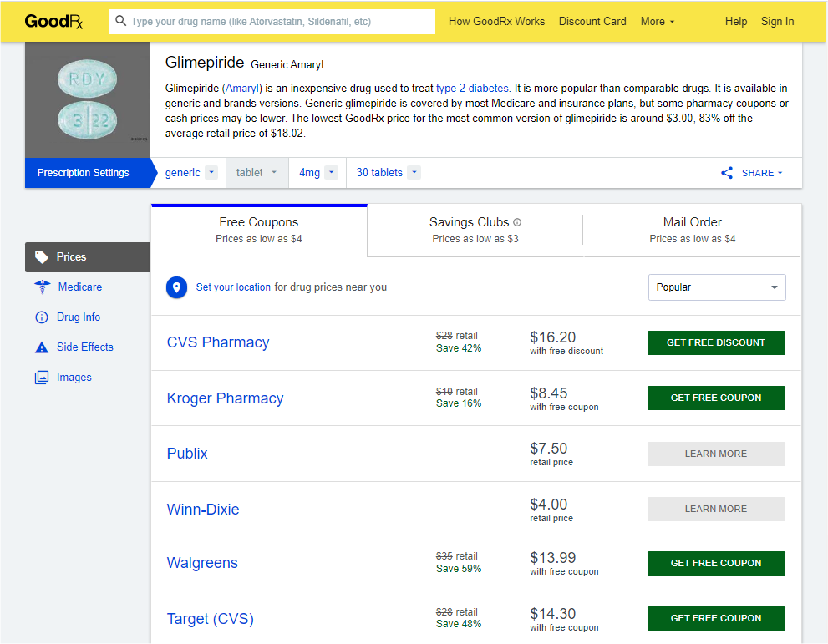Switch to the Free Coupons tab
The image size is (828, 644).
coord(259,231)
